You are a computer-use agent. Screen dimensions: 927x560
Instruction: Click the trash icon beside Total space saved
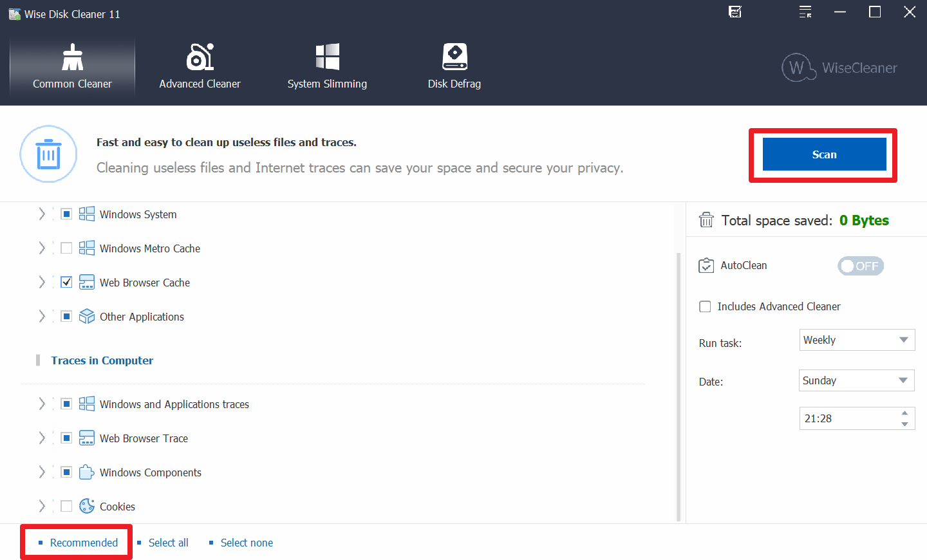coord(706,220)
